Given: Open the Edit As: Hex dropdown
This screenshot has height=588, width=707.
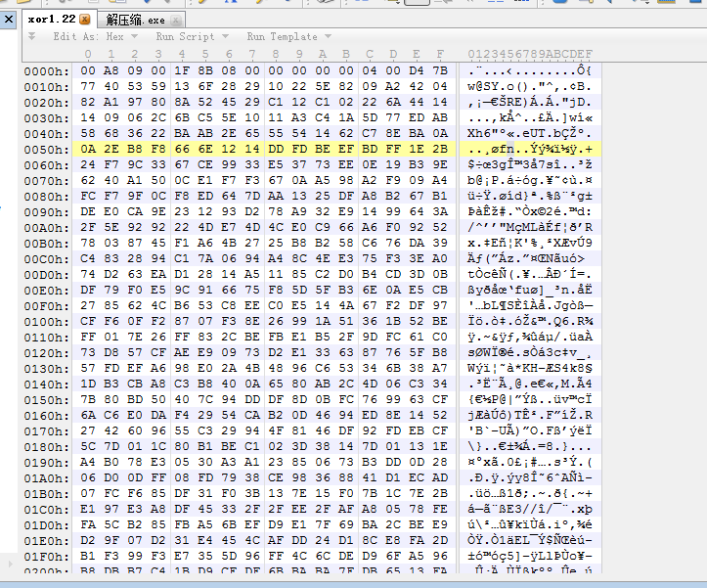Looking at the screenshot, I should click(x=95, y=36).
